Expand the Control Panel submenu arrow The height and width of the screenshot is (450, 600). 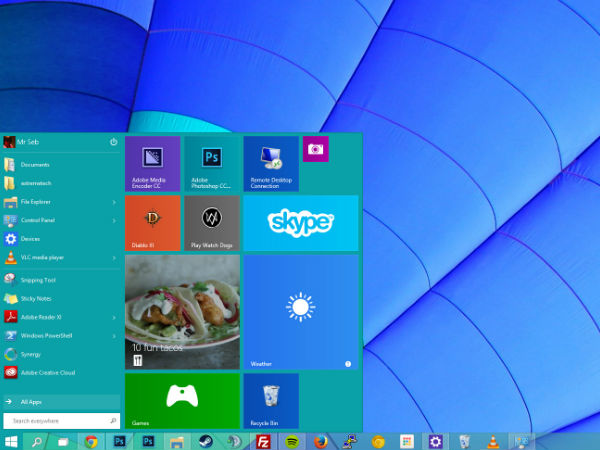pyautogui.click(x=114, y=220)
